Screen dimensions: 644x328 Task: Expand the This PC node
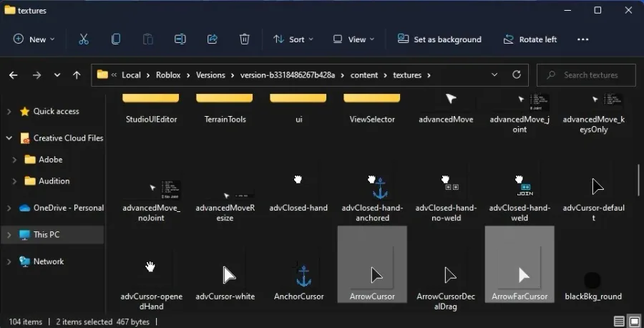click(9, 235)
